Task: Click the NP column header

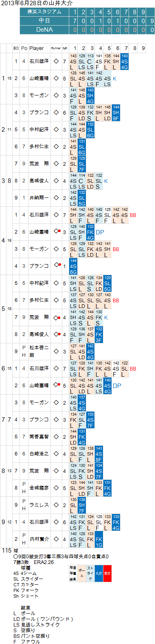Action: [65, 48]
